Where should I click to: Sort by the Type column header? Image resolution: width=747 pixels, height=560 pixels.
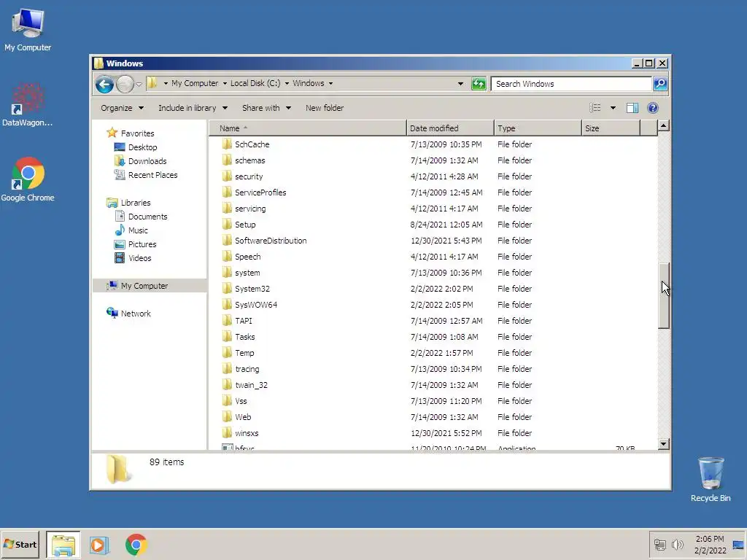(538, 128)
